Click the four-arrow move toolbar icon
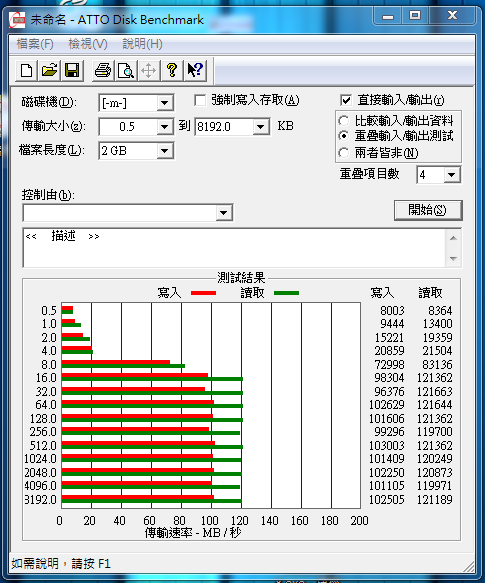 pyautogui.click(x=148, y=70)
